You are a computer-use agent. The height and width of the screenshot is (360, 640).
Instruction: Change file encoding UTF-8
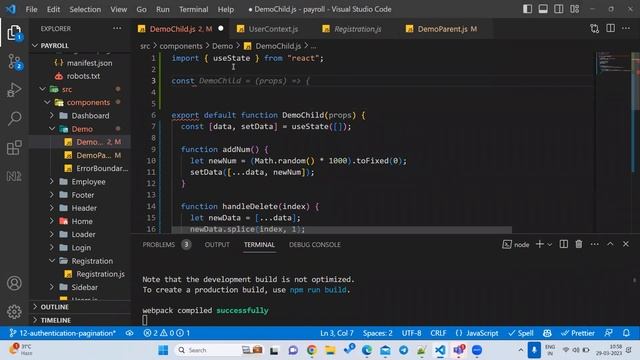[x=411, y=333]
